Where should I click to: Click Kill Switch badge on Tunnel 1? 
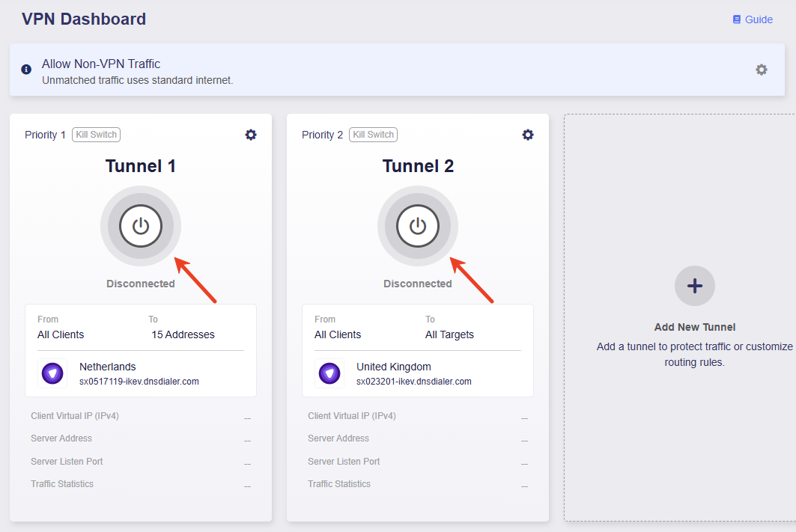[96, 135]
